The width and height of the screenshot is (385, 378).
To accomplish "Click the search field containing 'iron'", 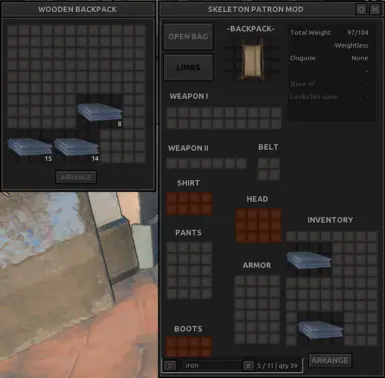I will point(212,366).
